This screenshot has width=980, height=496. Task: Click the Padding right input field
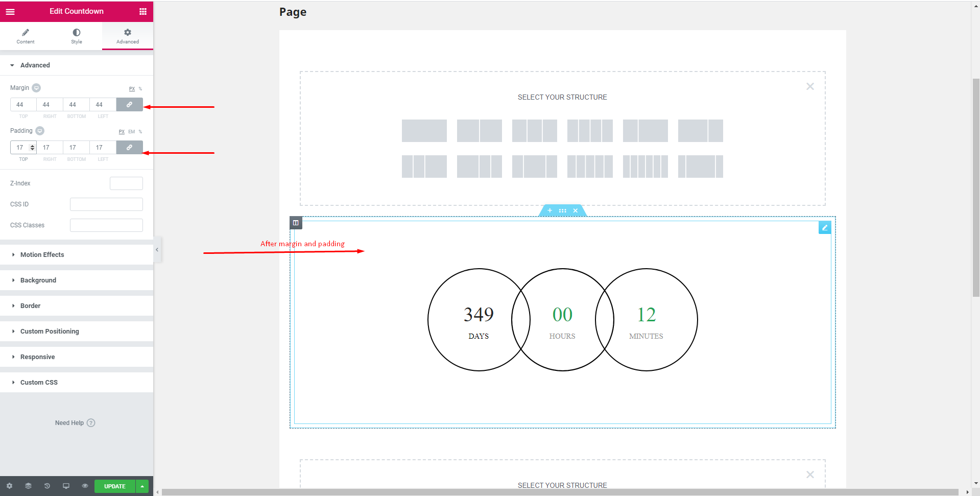[x=50, y=148]
